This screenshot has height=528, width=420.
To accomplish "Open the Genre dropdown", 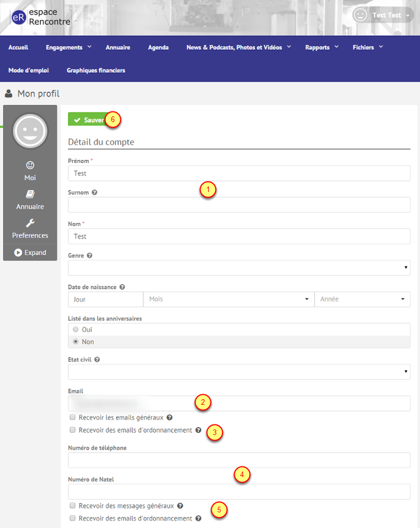I will 239,268.
